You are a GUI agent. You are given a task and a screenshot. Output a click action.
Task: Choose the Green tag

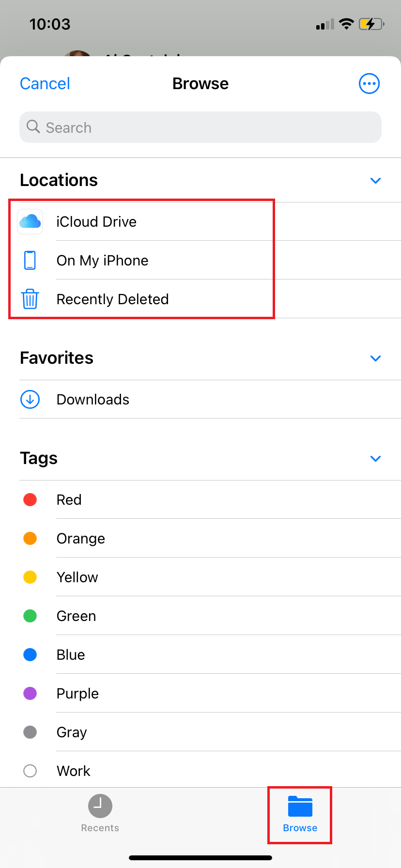pyautogui.click(x=76, y=616)
